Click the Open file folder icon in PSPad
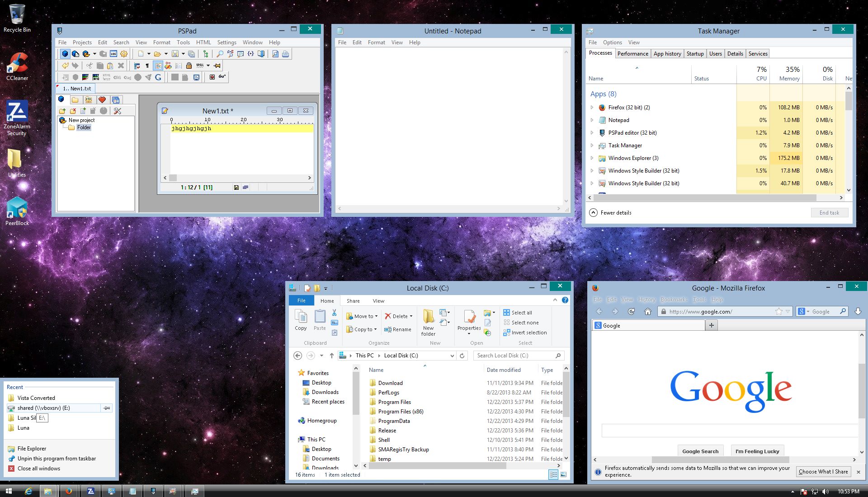This screenshot has height=497, width=868. pyautogui.click(x=157, y=54)
